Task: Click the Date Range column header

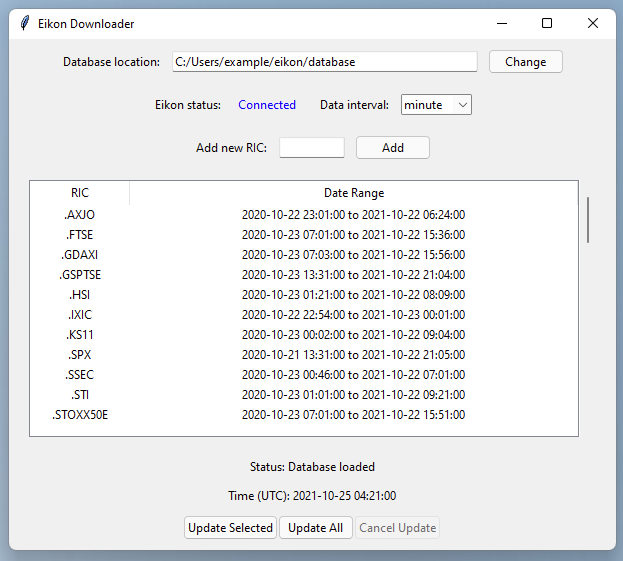Action: click(x=354, y=193)
